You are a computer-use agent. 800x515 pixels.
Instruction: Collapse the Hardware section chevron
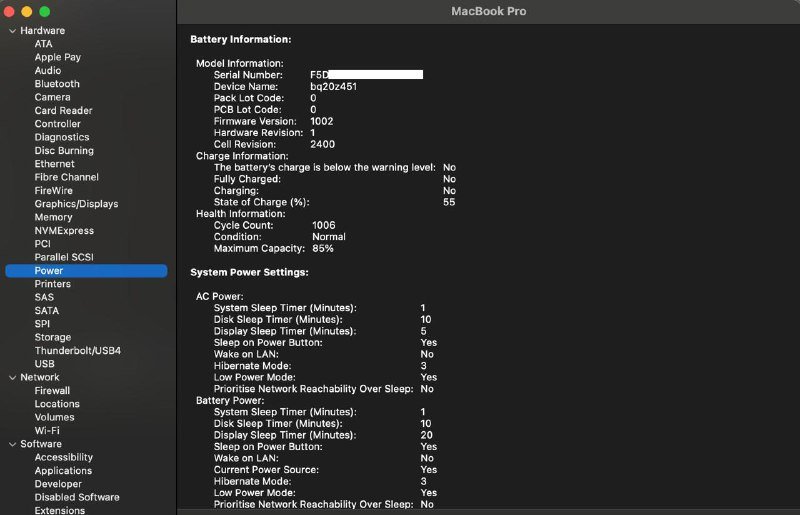[12, 31]
